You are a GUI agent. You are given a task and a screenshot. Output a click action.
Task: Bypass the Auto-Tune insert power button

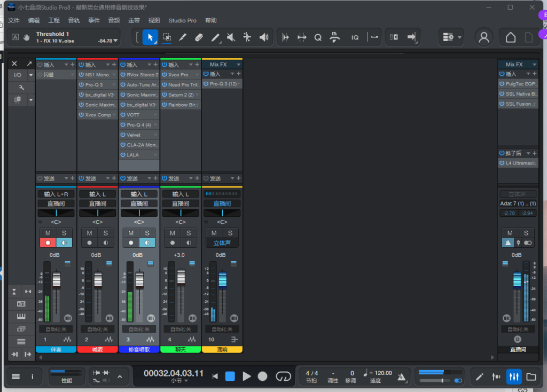[123, 85]
